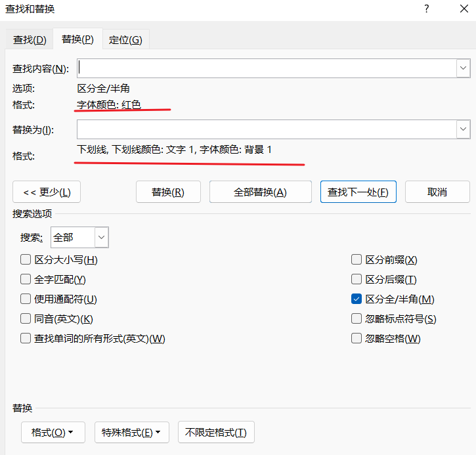Click 查找下一处(F) button

pyautogui.click(x=358, y=192)
